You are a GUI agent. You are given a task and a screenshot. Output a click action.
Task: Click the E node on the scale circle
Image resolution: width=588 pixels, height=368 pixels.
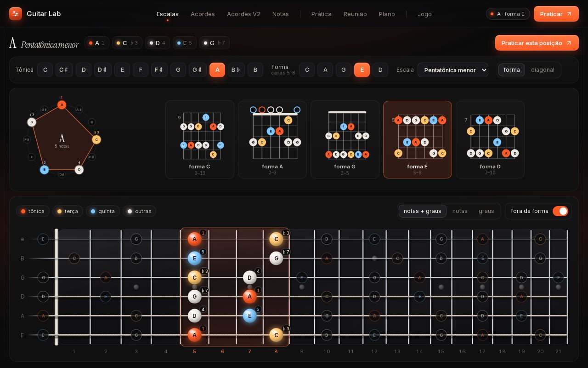44,170
